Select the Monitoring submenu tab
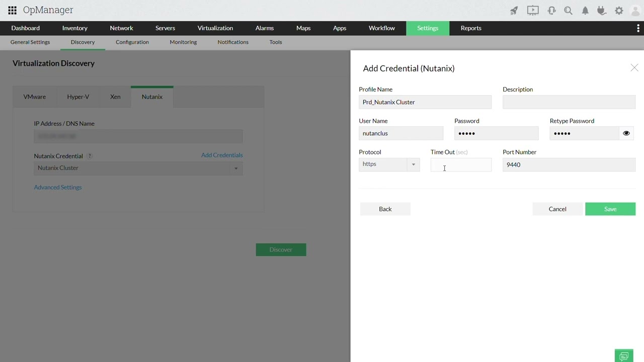 (183, 42)
